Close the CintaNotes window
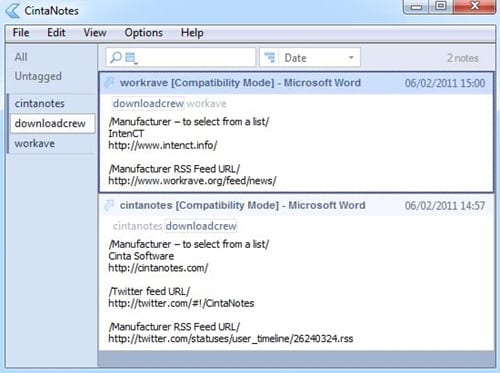 (474, 6)
